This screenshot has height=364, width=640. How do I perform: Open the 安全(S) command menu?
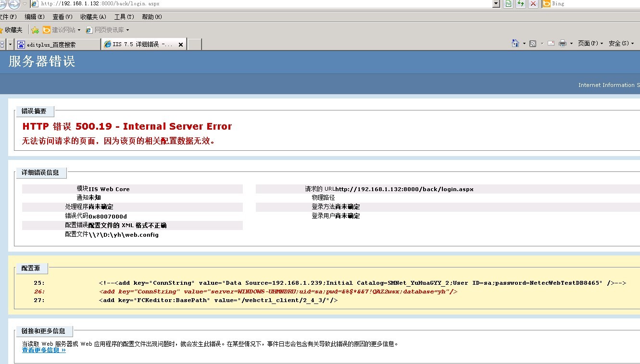tap(621, 43)
